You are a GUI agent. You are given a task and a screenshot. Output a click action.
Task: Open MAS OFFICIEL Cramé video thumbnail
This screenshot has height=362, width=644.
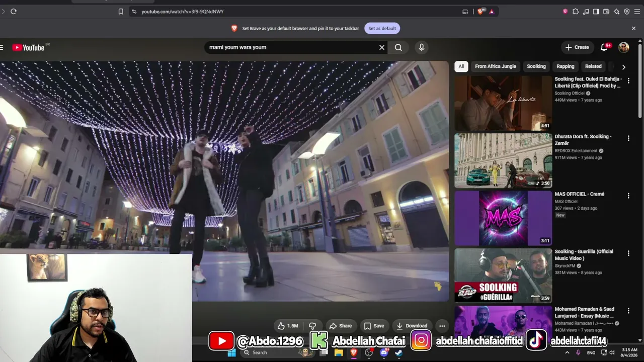[x=503, y=218]
